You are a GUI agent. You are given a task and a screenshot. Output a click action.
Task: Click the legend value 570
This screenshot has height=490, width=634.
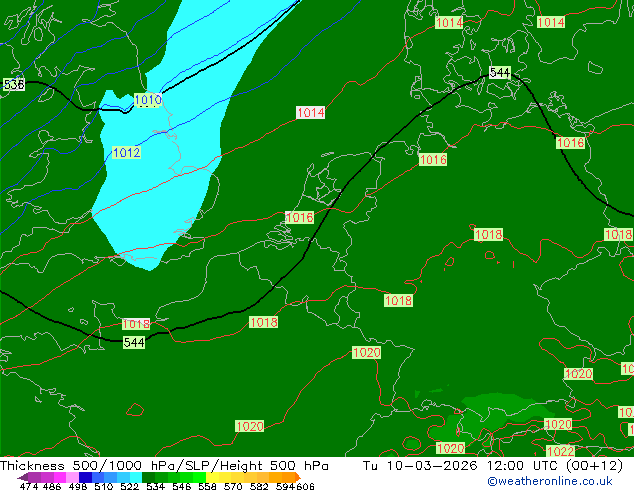[233, 486]
